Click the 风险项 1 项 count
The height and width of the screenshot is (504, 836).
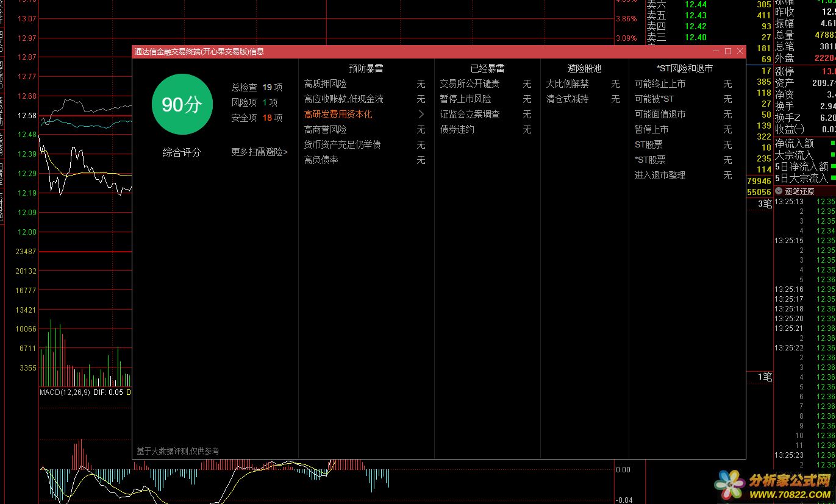(x=254, y=102)
